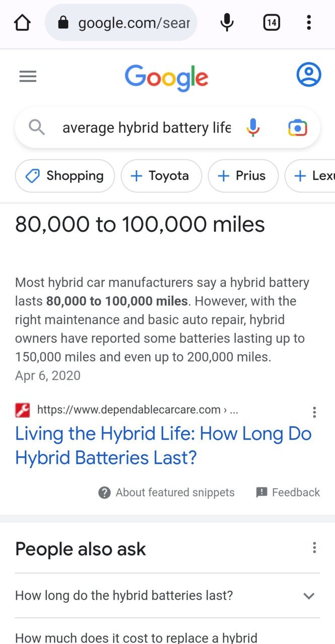Open People also ask options menu
Viewport: 335px width, 644px height.
314,548
